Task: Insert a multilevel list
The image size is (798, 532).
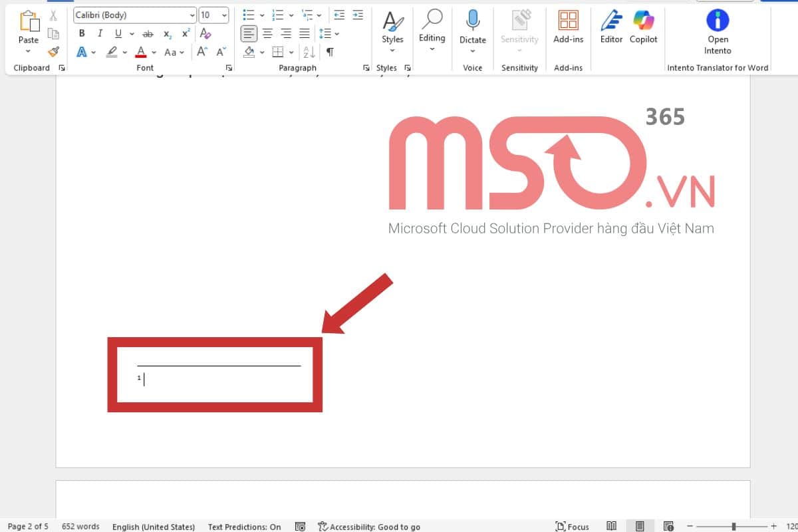Action: (x=307, y=15)
